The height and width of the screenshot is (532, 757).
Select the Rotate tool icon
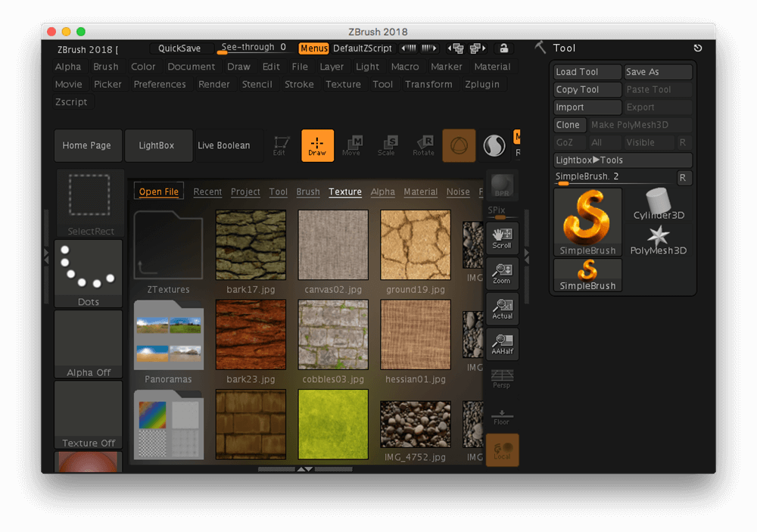click(x=423, y=145)
